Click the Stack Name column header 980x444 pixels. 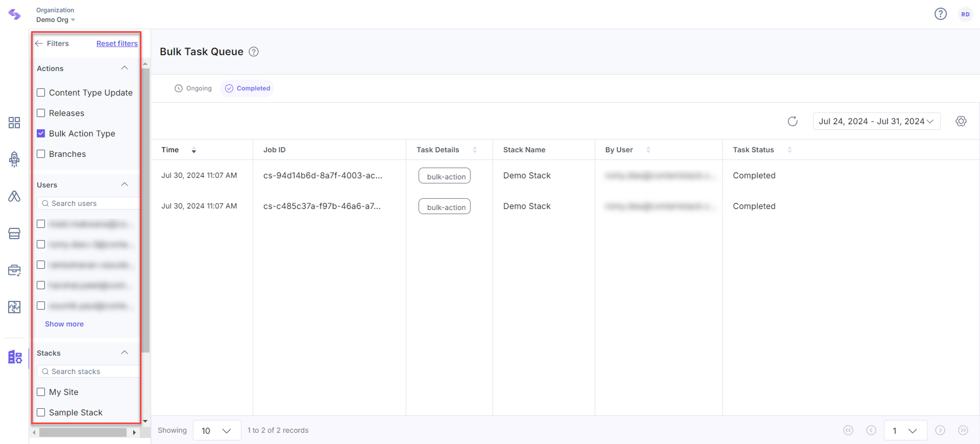coord(524,150)
